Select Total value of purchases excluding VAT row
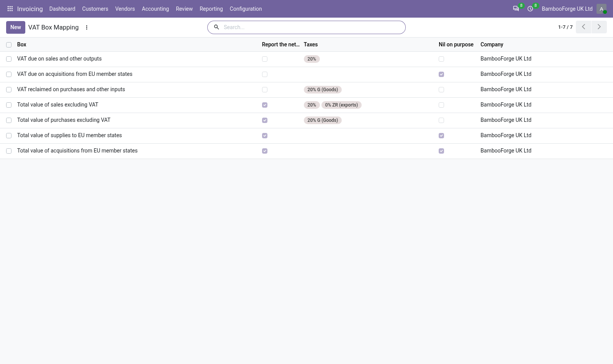This screenshot has height=364, width=613. [9, 120]
